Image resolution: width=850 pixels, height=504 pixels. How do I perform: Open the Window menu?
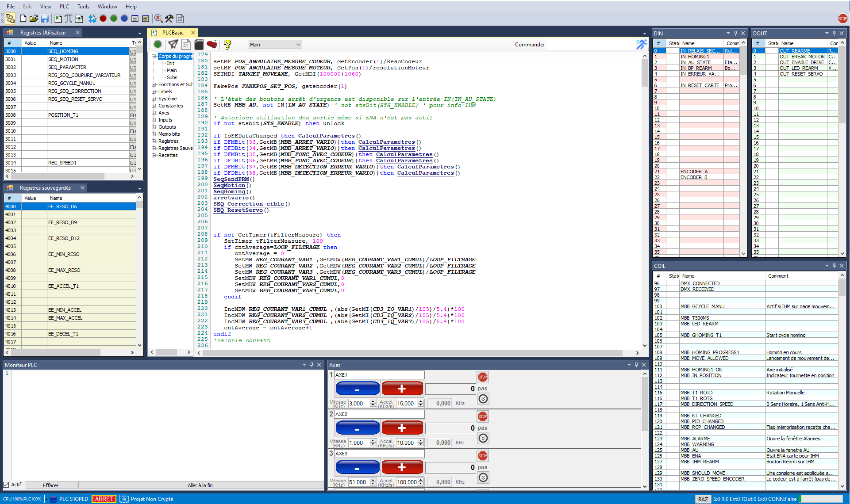coord(108,7)
